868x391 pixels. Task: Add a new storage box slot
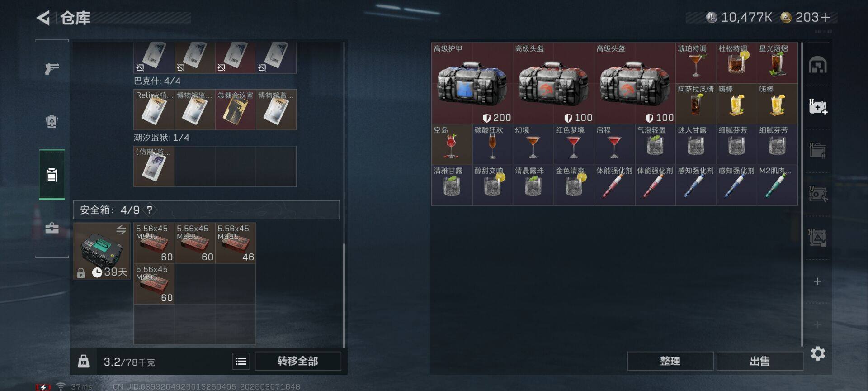click(817, 281)
